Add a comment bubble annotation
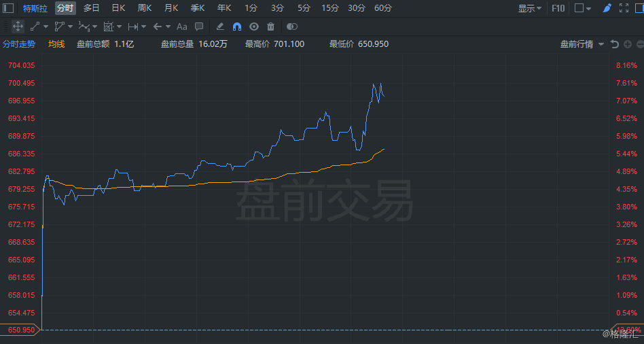The height and width of the screenshot is (344, 644). pyautogui.click(x=199, y=27)
